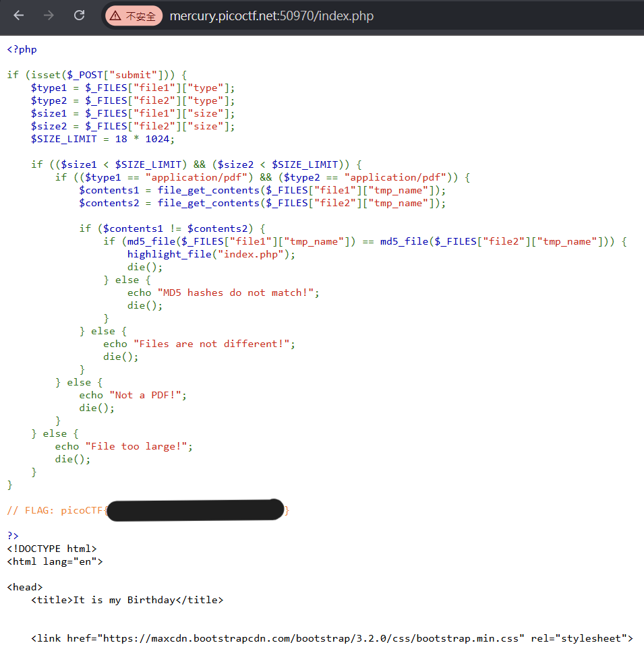Click the address bar URL mercury.picoctf.net

click(272, 16)
